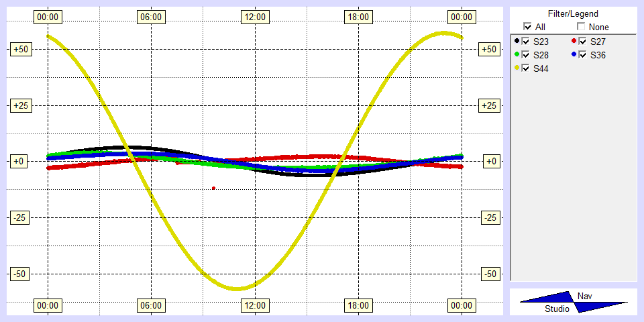Screen dimensions: 644x322
Task: Toggle the S27 series checkbox
Action: (582, 41)
